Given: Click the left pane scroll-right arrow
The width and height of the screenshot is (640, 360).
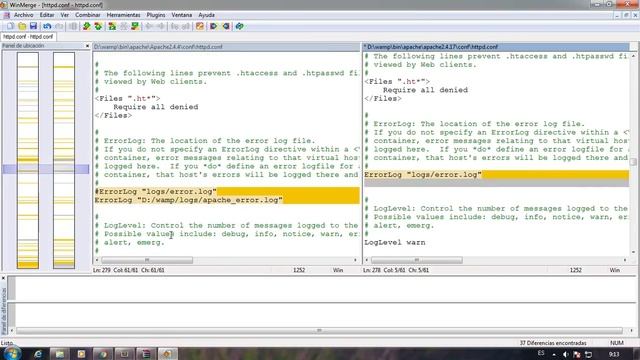Looking at the screenshot, I should (x=355, y=260).
